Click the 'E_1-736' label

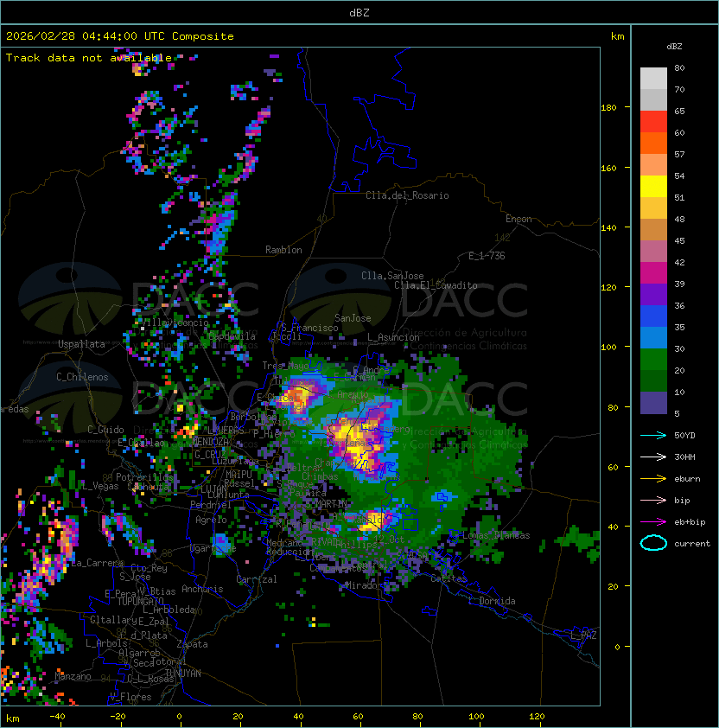pos(487,256)
